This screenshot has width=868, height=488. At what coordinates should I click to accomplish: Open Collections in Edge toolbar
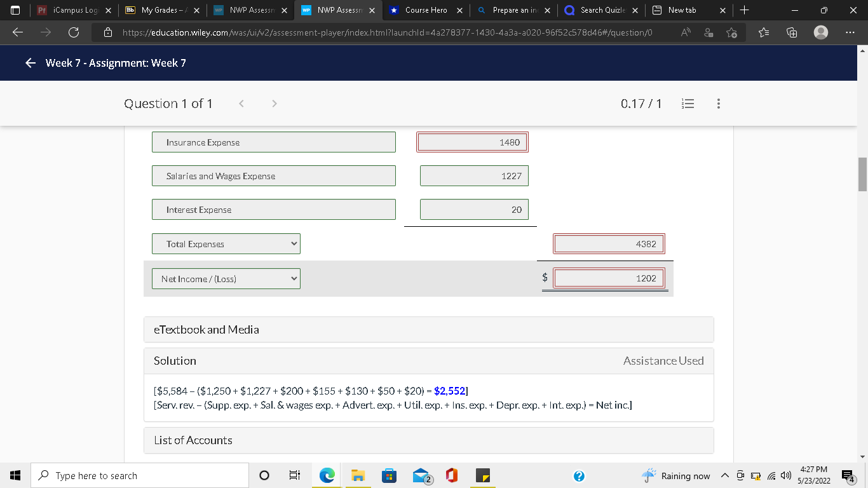point(792,32)
